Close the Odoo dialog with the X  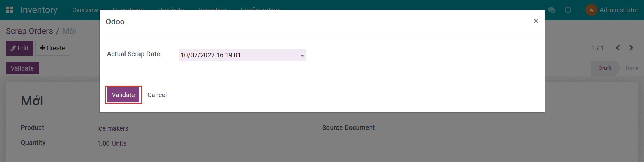(536, 21)
